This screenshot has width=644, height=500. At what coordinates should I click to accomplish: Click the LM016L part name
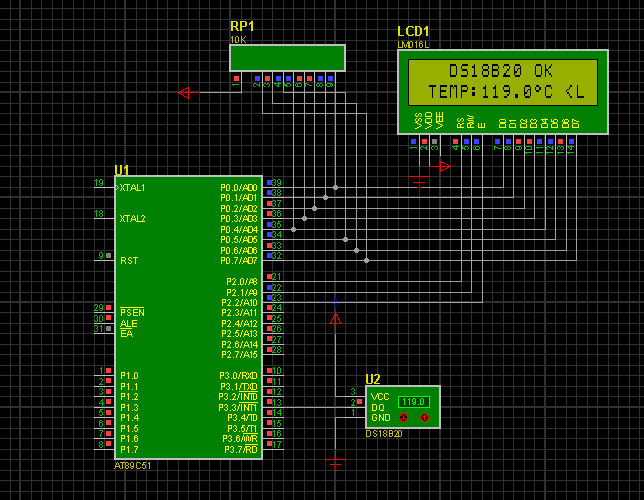click(413, 45)
